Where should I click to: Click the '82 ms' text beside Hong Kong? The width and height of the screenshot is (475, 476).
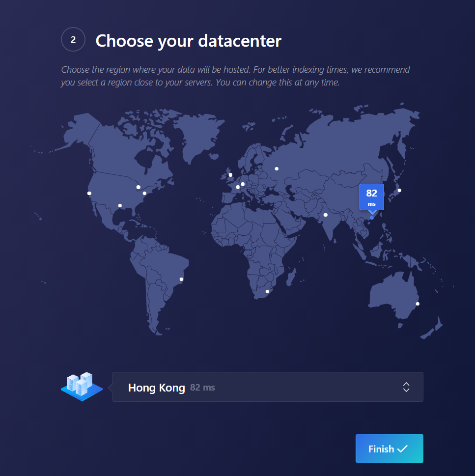[202, 388]
